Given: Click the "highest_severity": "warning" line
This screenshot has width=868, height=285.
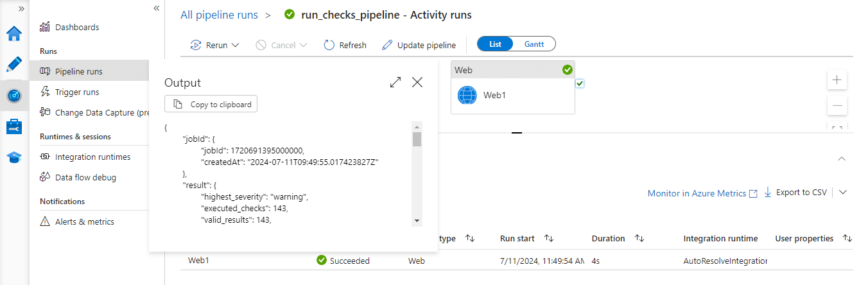Looking at the screenshot, I should [255, 197].
